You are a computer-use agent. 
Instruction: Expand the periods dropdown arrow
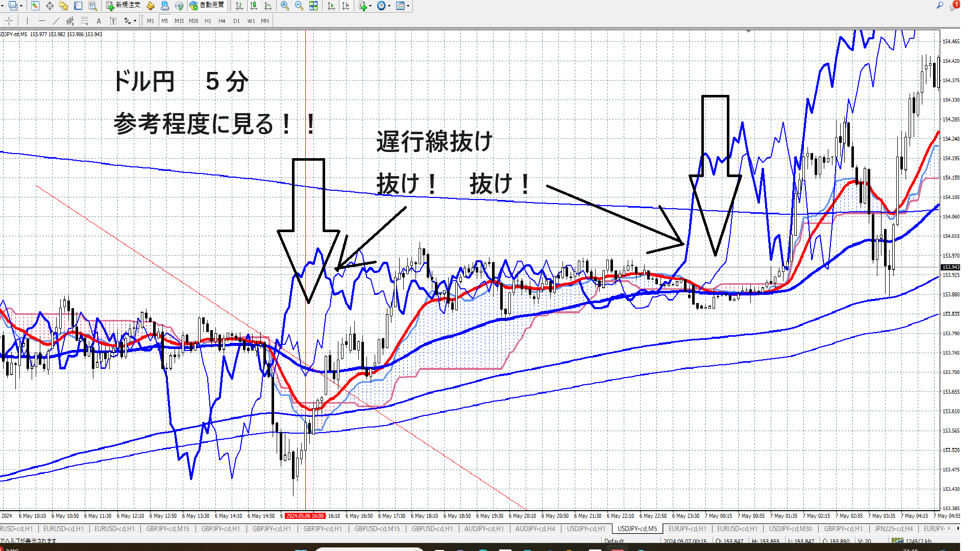(x=389, y=6)
